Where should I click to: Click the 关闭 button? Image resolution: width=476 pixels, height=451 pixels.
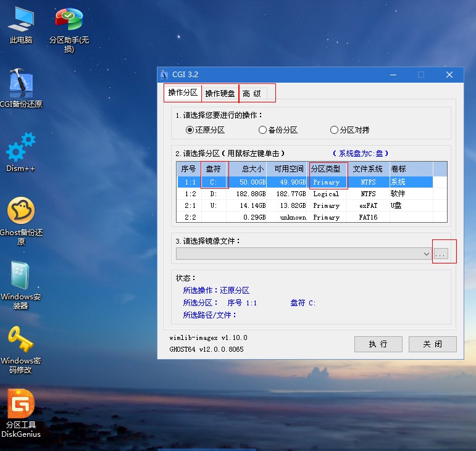pos(433,344)
